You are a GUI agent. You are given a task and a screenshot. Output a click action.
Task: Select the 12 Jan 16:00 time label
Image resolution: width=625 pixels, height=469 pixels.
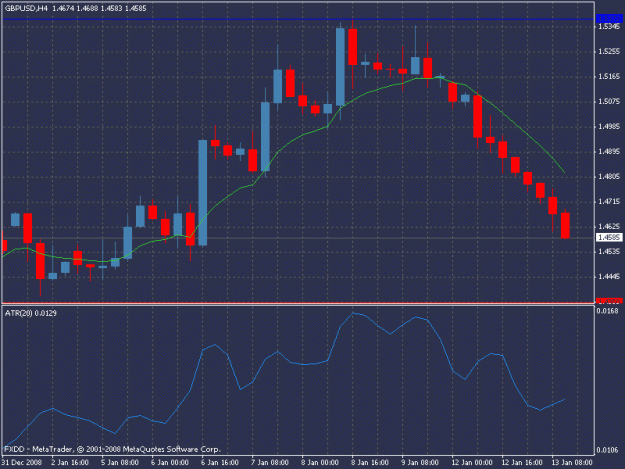(x=522, y=463)
